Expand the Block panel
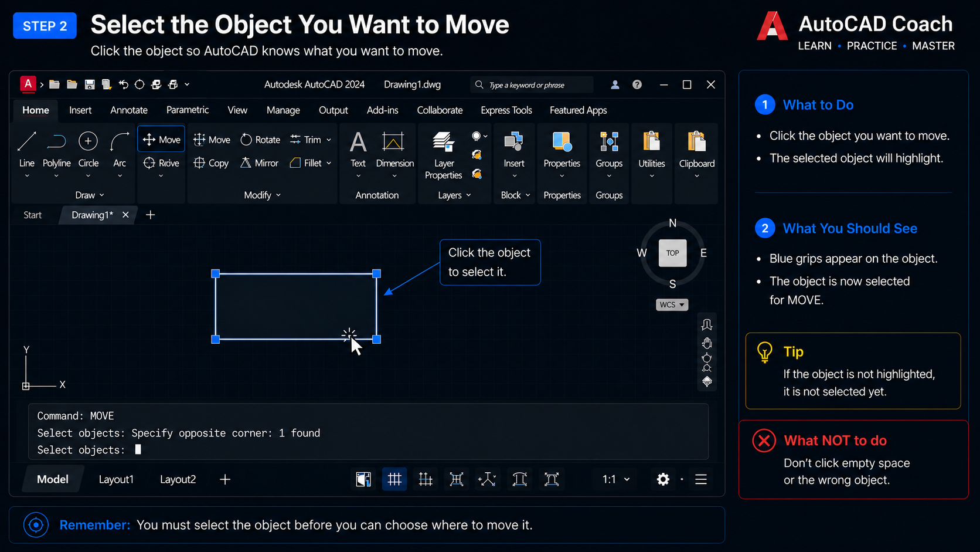The height and width of the screenshot is (552, 980). click(515, 195)
